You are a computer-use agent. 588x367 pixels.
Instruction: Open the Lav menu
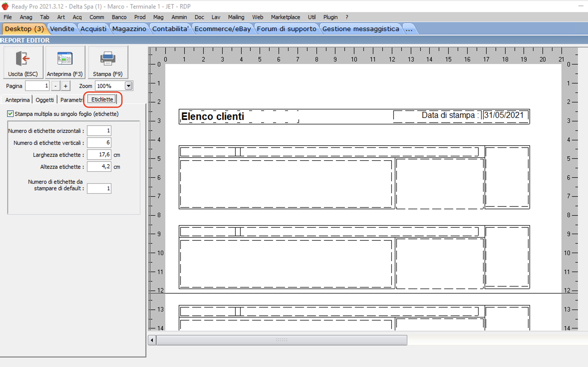tap(216, 17)
